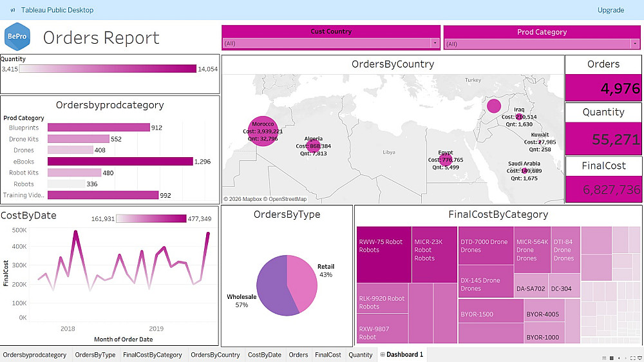
Task: Select the eBooks bar
Action: tap(120, 162)
